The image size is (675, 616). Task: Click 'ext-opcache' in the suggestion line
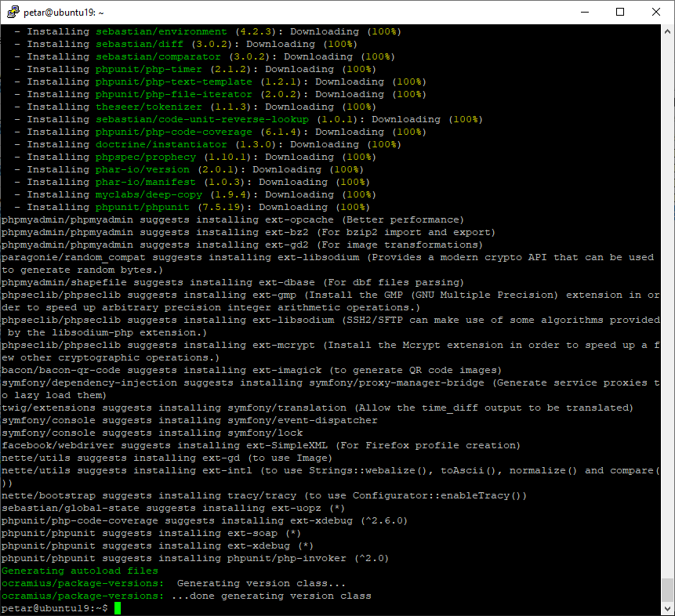pyautogui.click(x=299, y=219)
